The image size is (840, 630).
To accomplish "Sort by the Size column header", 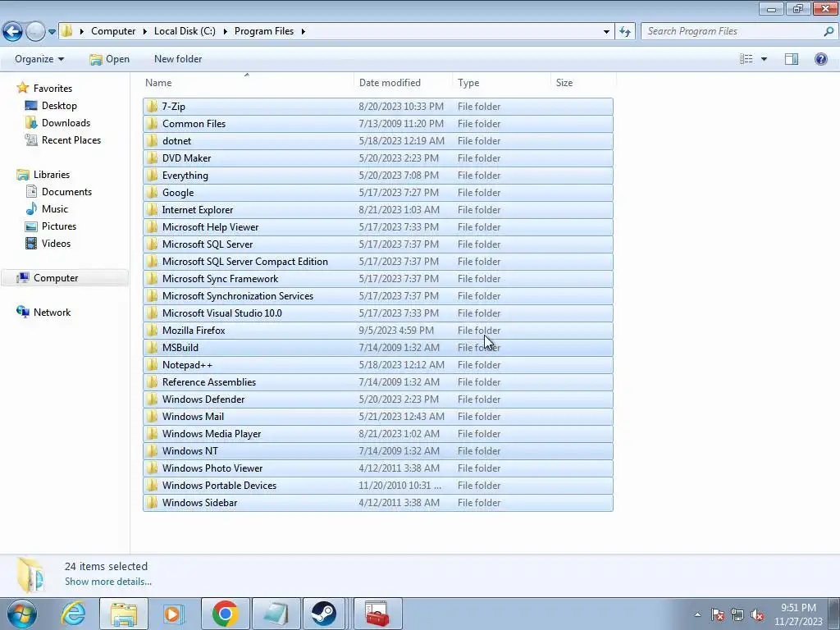I will point(564,83).
